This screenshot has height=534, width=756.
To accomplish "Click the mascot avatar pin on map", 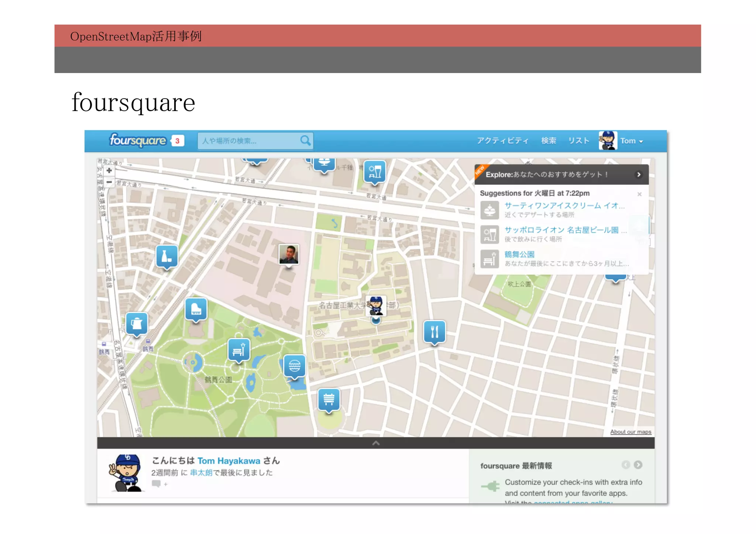I will [x=376, y=306].
